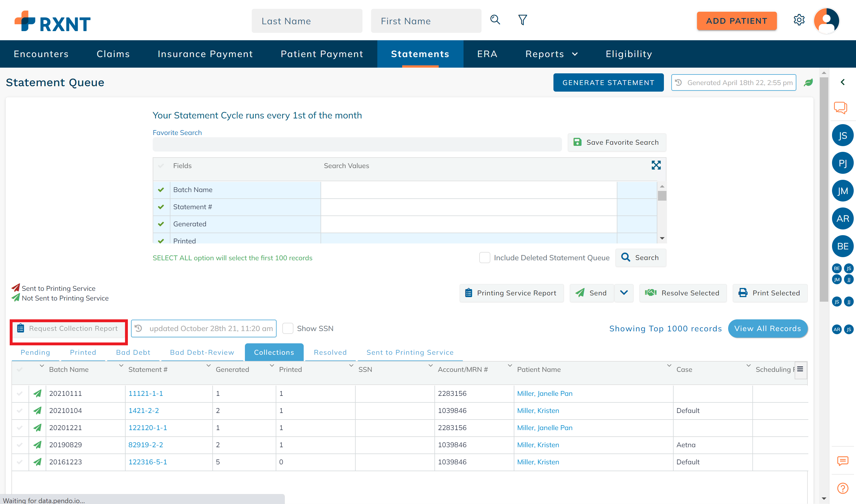
Task: Open the user profile avatar
Action: pos(826,21)
